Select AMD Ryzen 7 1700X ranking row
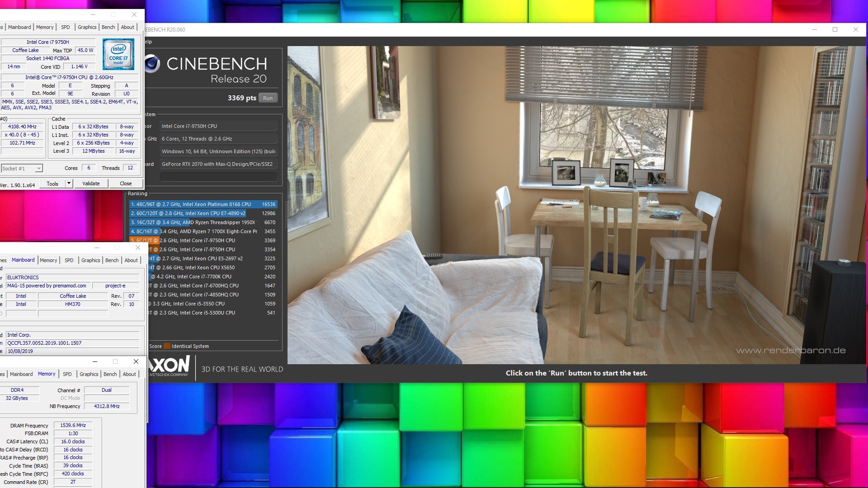 203,231
